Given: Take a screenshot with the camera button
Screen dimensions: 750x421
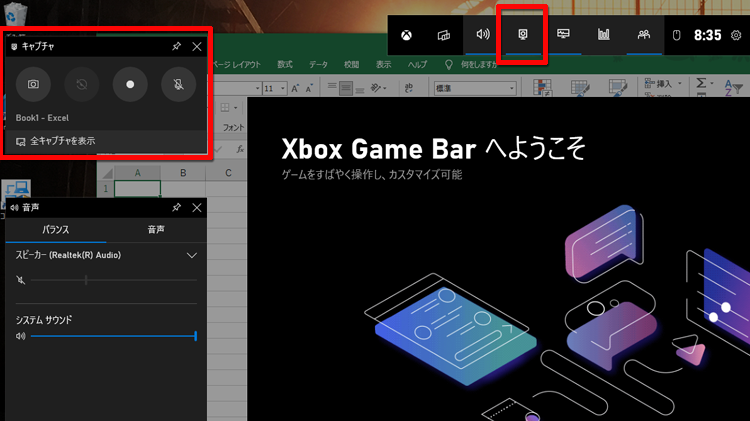Looking at the screenshot, I should pyautogui.click(x=33, y=84).
